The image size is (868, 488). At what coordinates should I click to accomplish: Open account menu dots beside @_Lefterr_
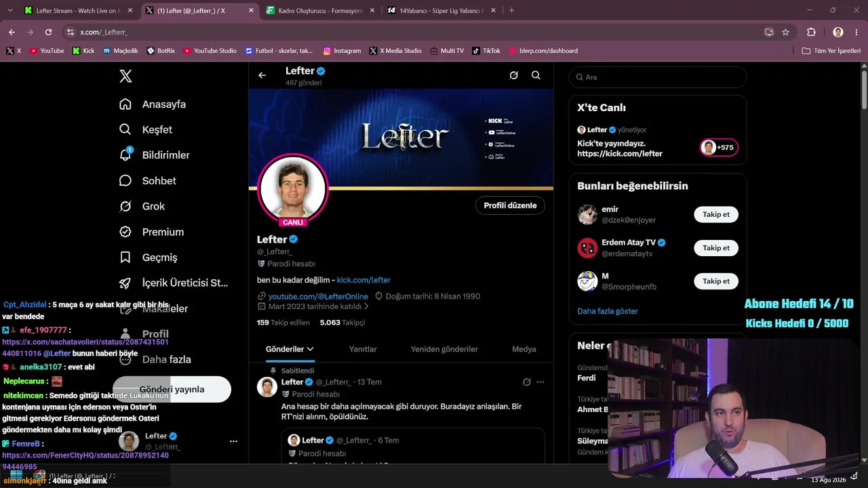tap(233, 441)
